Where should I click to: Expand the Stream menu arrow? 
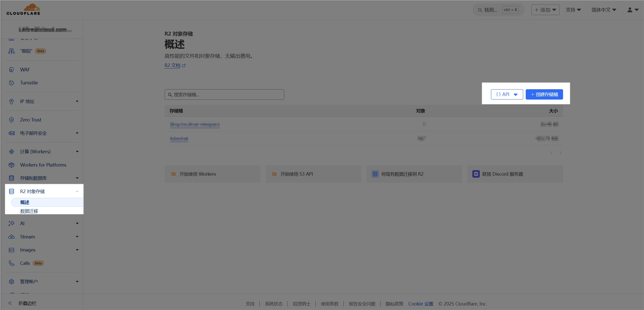coord(77,237)
